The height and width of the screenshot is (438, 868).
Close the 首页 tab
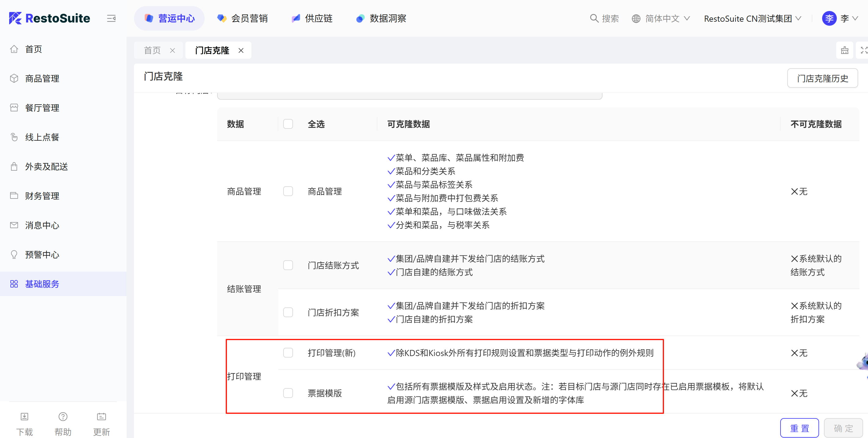click(x=172, y=50)
